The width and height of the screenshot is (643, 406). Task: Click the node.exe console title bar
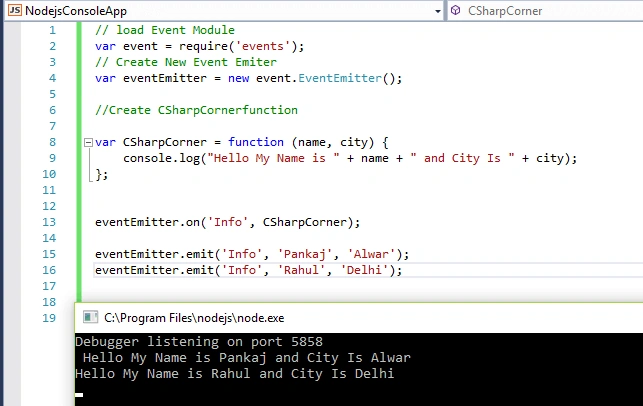click(x=359, y=318)
